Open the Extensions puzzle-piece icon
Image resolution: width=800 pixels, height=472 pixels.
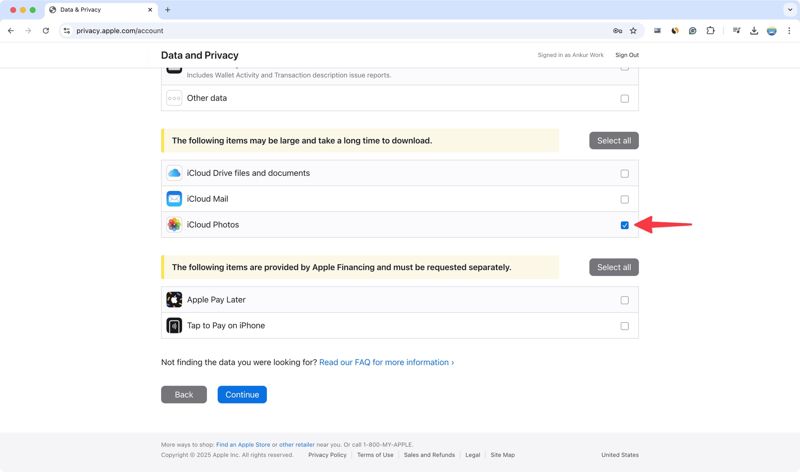click(x=710, y=31)
